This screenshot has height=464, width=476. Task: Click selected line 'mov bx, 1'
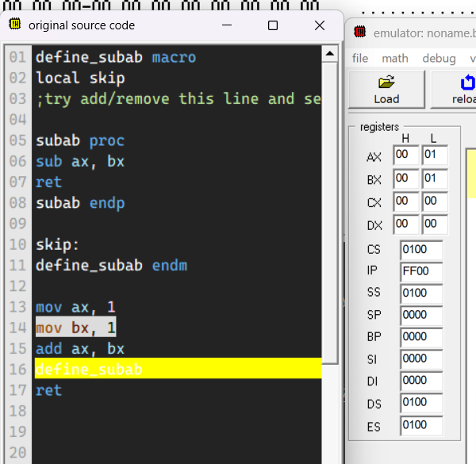75,327
